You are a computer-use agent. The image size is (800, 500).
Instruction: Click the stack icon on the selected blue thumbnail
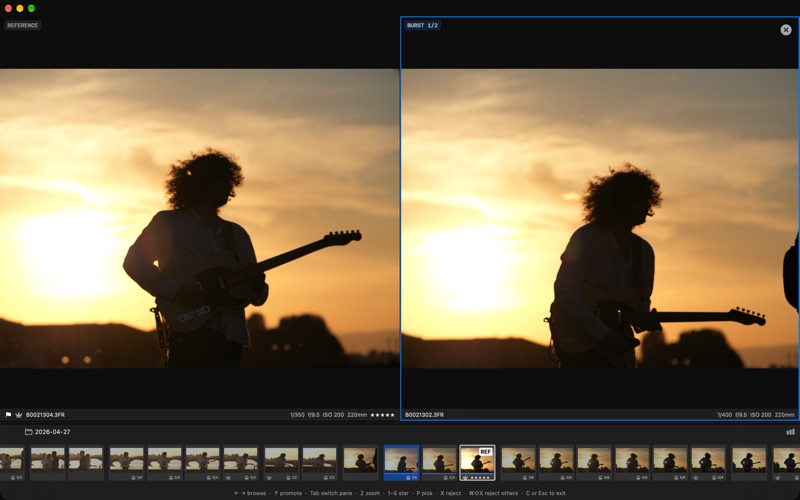coord(408,478)
